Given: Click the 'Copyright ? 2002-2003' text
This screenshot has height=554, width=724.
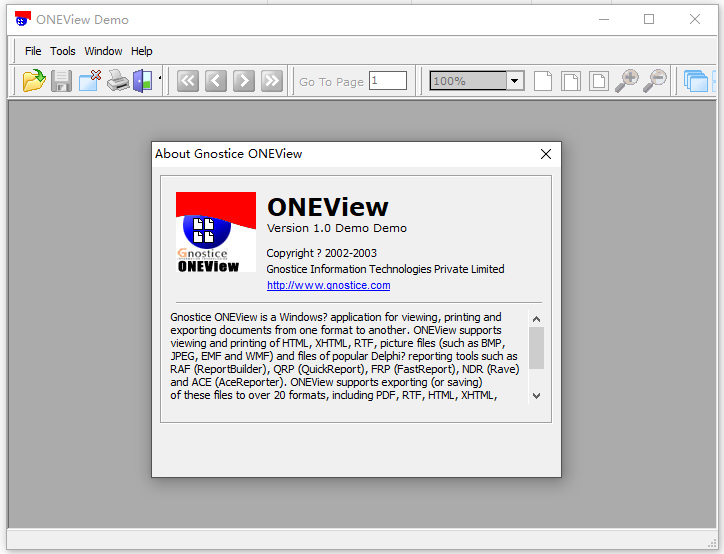Looking at the screenshot, I should coord(321,253).
